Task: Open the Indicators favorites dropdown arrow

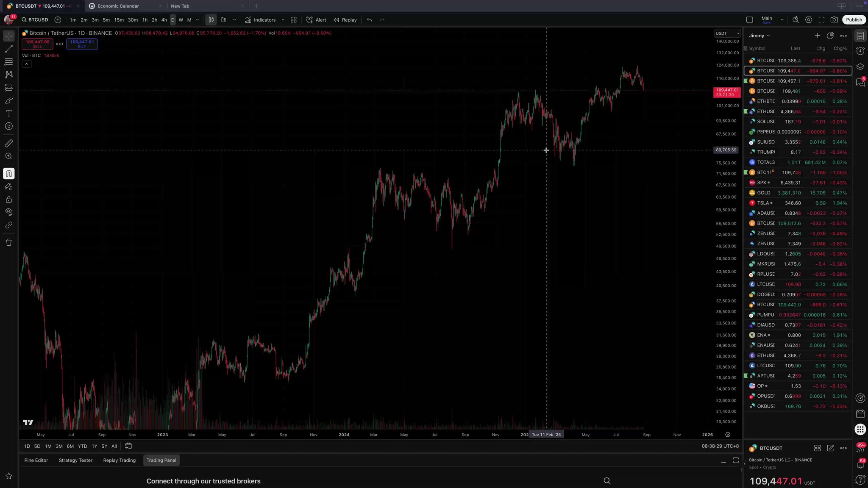Action: point(283,20)
